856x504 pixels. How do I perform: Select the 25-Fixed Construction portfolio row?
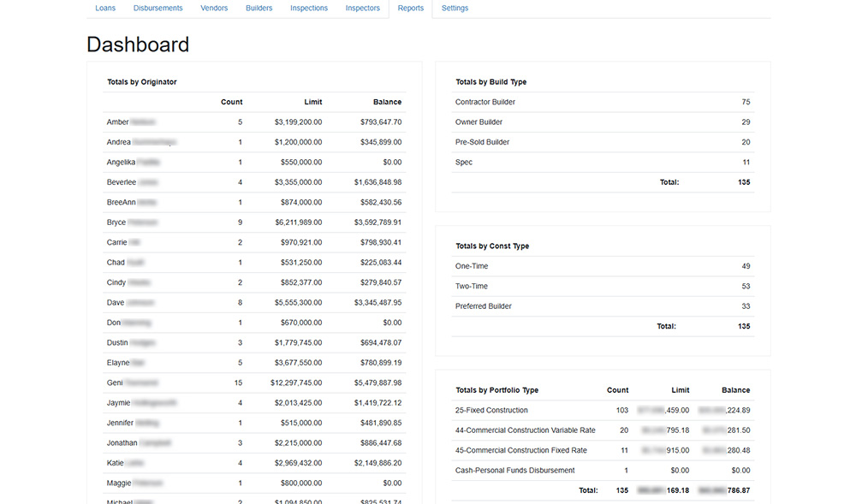pos(491,411)
